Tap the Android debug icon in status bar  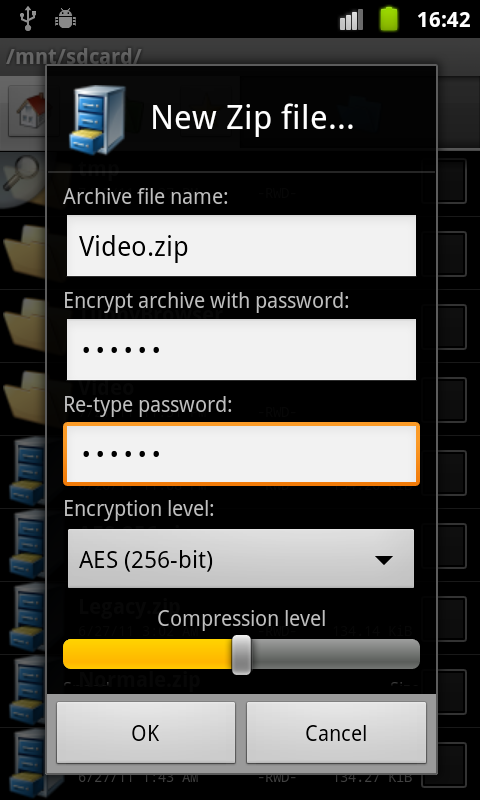tap(65, 19)
